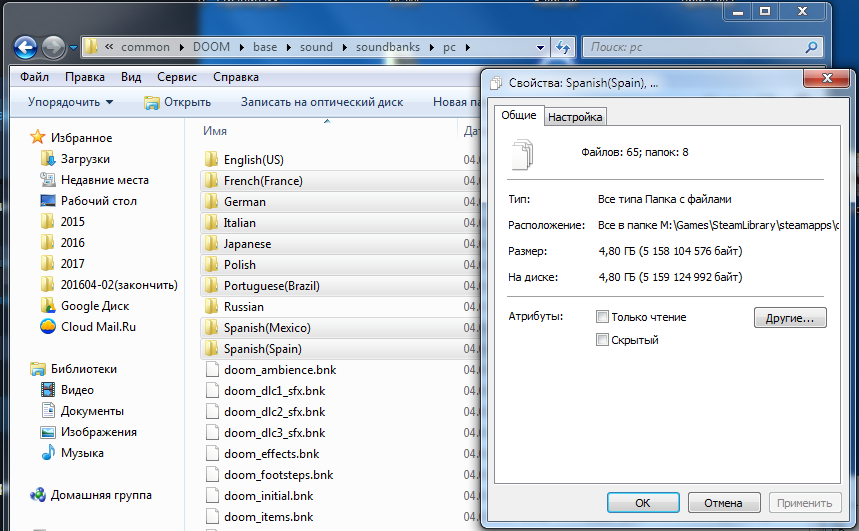Switch to the Настройка tab

pos(575,117)
